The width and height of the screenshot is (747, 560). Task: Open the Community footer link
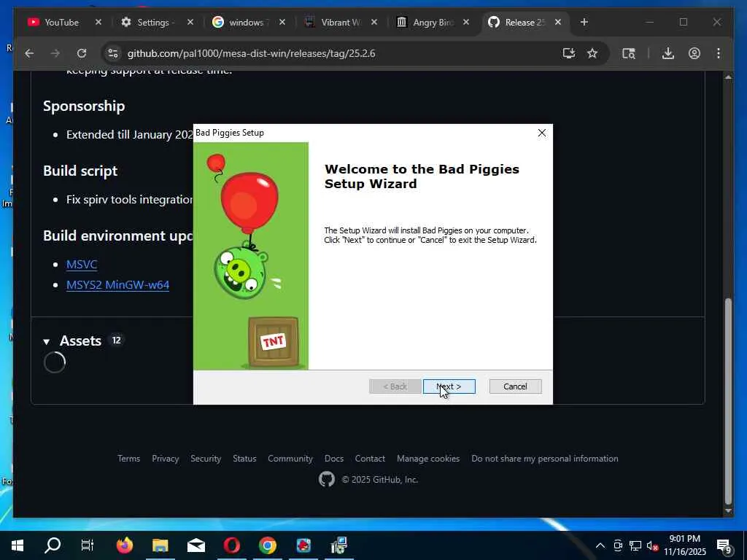click(290, 459)
